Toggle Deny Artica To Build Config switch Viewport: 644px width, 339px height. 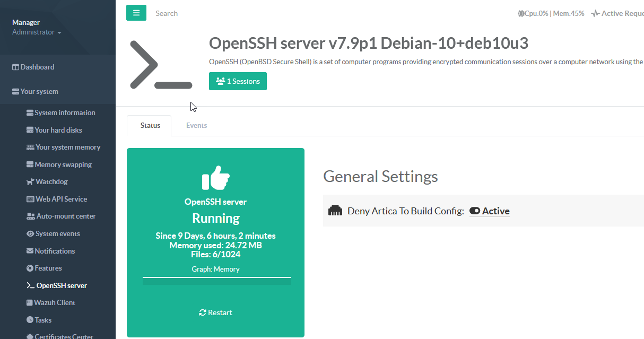pos(475,211)
